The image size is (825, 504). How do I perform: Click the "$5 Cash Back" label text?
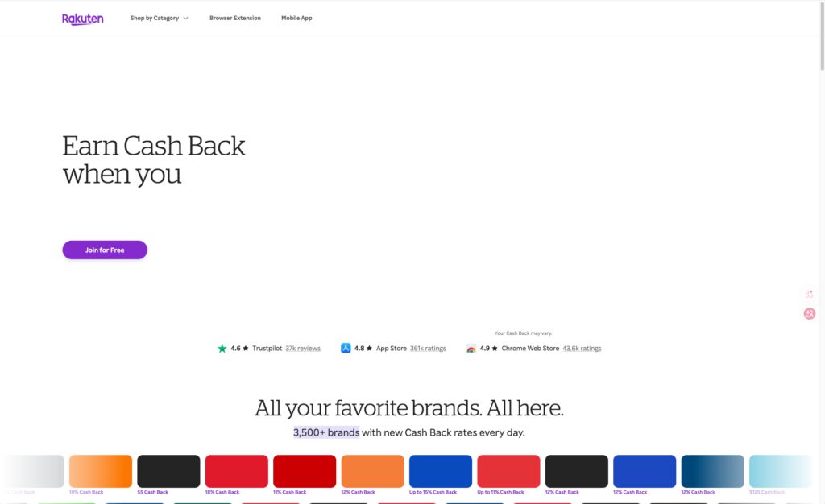(152, 493)
